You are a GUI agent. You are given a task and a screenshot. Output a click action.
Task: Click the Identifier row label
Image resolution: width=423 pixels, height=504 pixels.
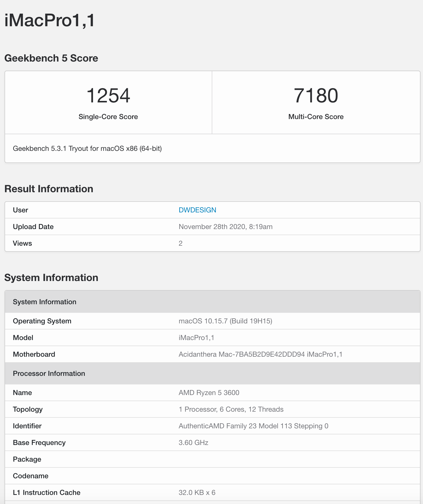[27, 426]
